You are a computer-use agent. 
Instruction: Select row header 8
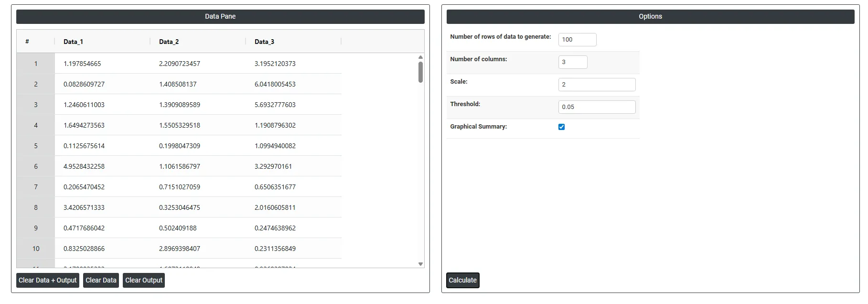[x=36, y=207]
